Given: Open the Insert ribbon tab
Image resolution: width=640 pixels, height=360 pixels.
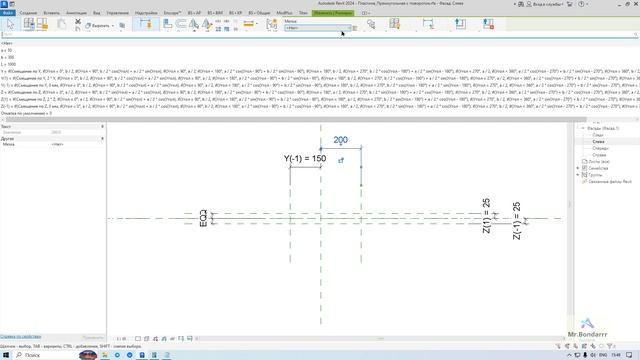Looking at the screenshot, I should 51,13.
